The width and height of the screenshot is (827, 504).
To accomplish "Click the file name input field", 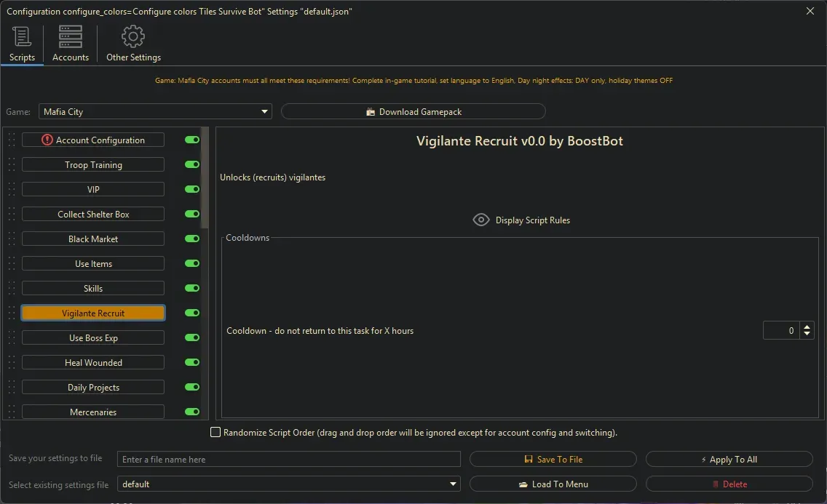I will [x=288, y=459].
